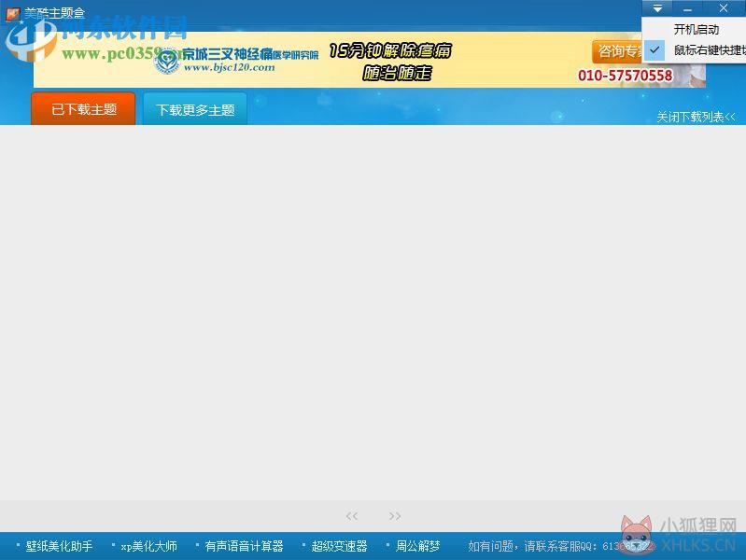Open the 15分钟解除疼痛 ad banner
Screen dimensions: 746x560
coord(369,60)
